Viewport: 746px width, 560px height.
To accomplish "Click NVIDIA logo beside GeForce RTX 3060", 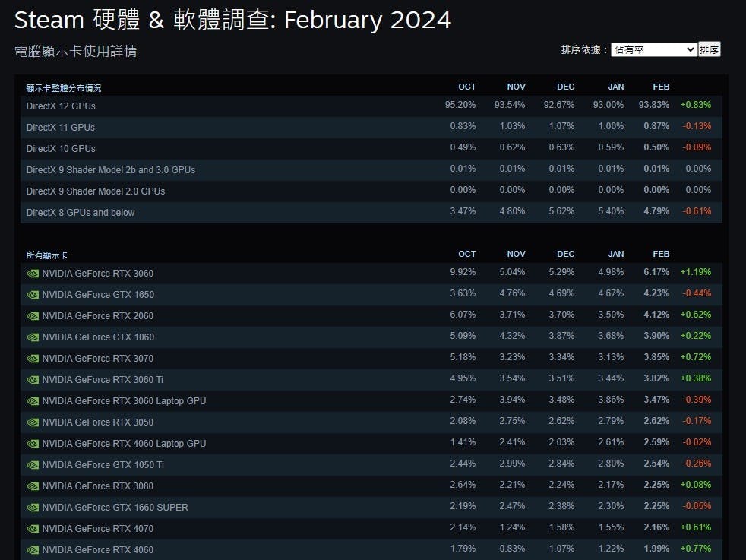I will tap(33, 274).
